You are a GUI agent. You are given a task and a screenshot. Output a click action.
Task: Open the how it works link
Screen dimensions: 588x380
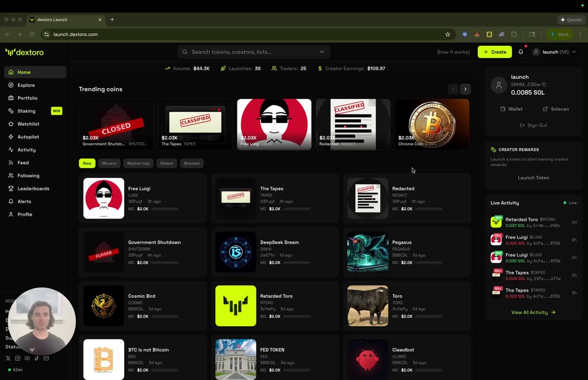click(x=453, y=52)
